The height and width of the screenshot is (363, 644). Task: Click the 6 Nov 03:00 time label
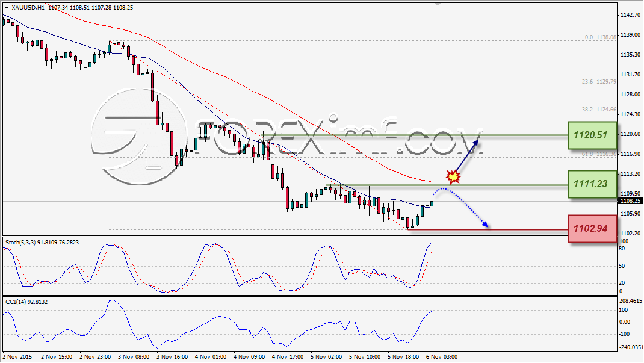[442, 356]
